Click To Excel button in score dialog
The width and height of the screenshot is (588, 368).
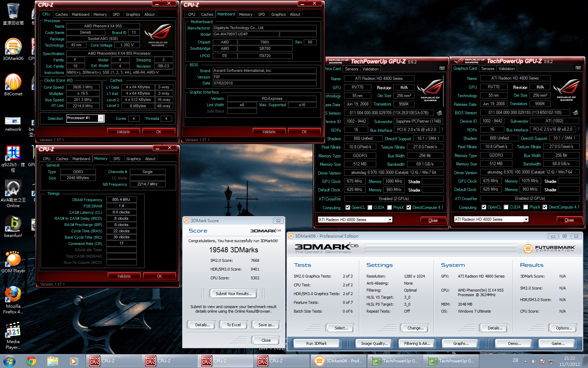pyautogui.click(x=233, y=325)
